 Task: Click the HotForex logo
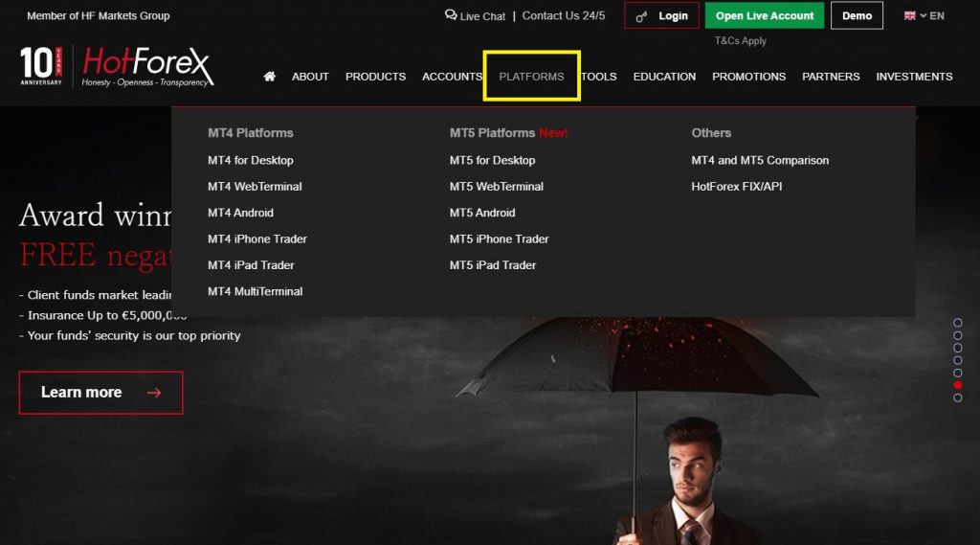coord(148,66)
